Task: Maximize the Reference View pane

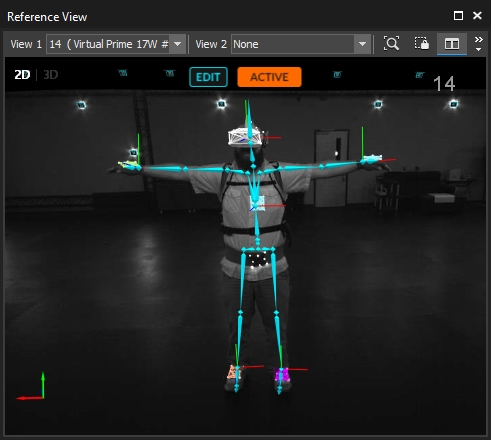Action: point(458,16)
